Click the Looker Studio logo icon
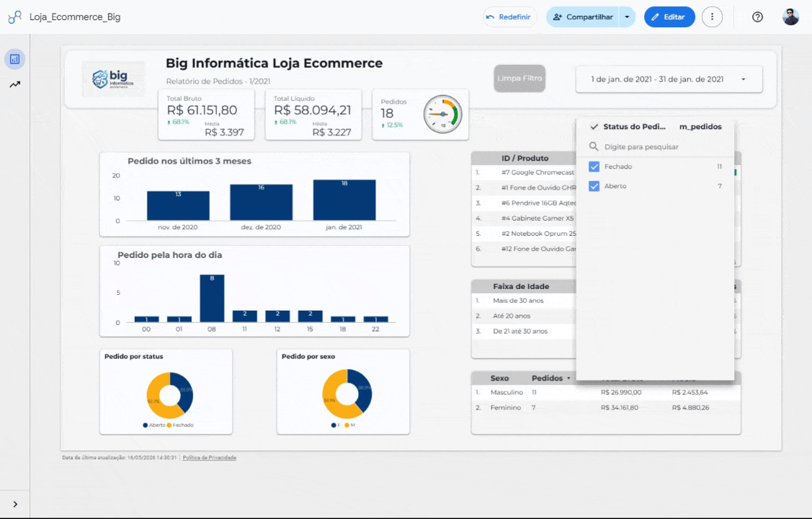Viewport: 812px width, 519px height. point(15,17)
